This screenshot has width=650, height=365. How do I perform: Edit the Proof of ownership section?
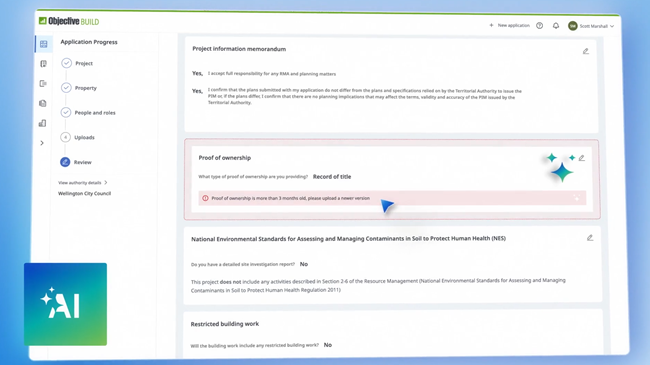pyautogui.click(x=582, y=158)
